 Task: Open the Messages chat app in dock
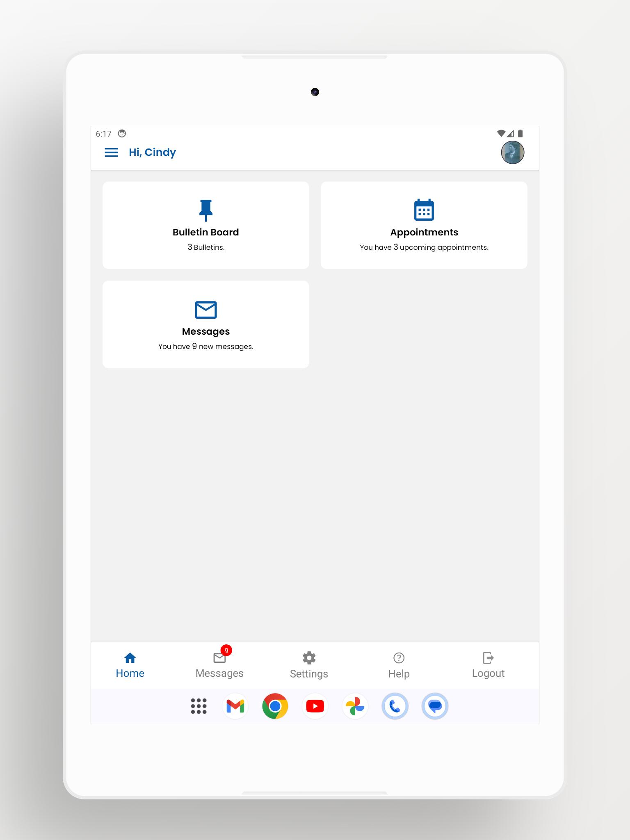[x=435, y=706]
